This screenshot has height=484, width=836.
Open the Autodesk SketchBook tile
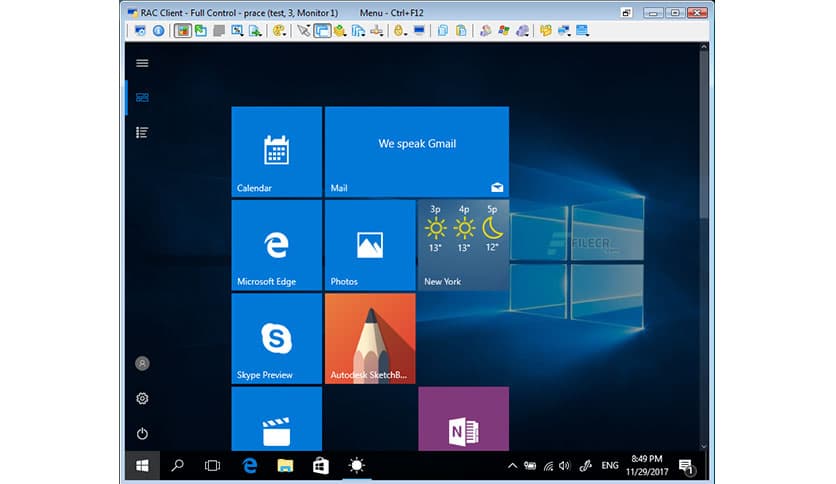coord(370,338)
